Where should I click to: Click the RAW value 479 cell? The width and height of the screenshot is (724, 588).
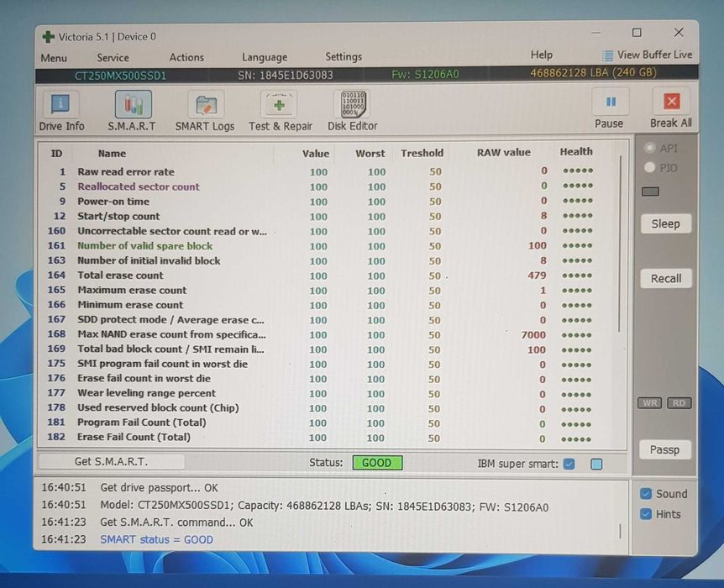(537, 276)
